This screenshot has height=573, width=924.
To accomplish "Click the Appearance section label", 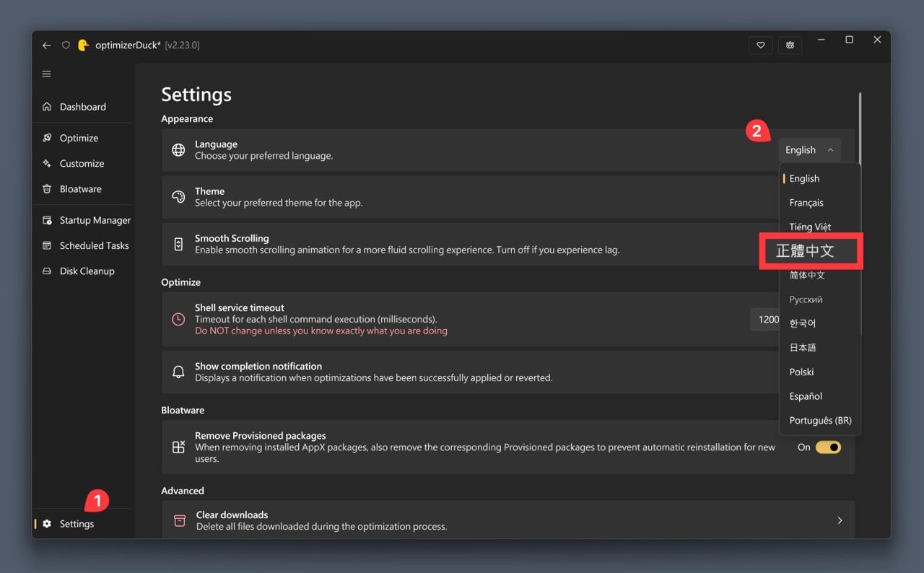I will click(x=187, y=119).
